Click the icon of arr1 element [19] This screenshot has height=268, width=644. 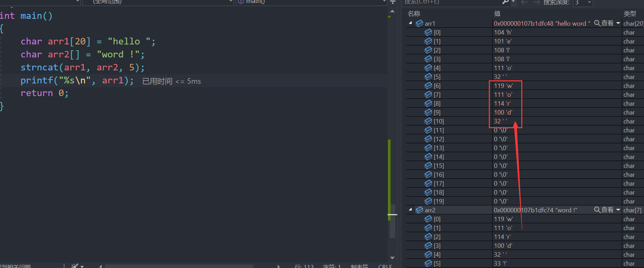pos(428,201)
